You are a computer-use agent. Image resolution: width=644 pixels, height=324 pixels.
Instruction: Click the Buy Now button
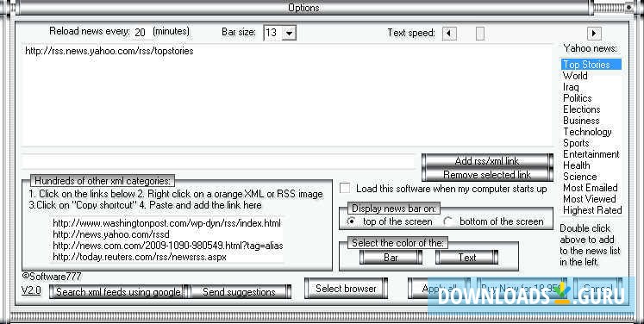point(522,289)
